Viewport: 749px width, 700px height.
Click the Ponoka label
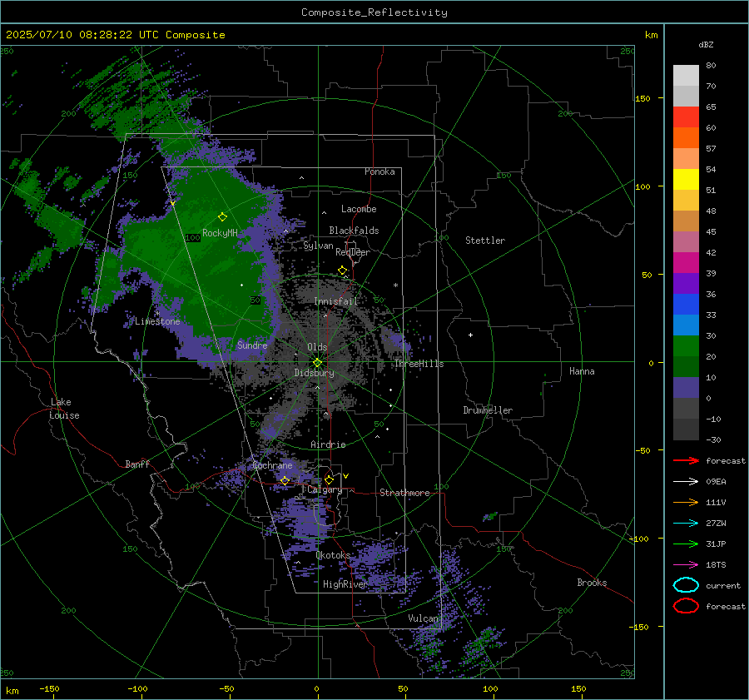click(379, 171)
